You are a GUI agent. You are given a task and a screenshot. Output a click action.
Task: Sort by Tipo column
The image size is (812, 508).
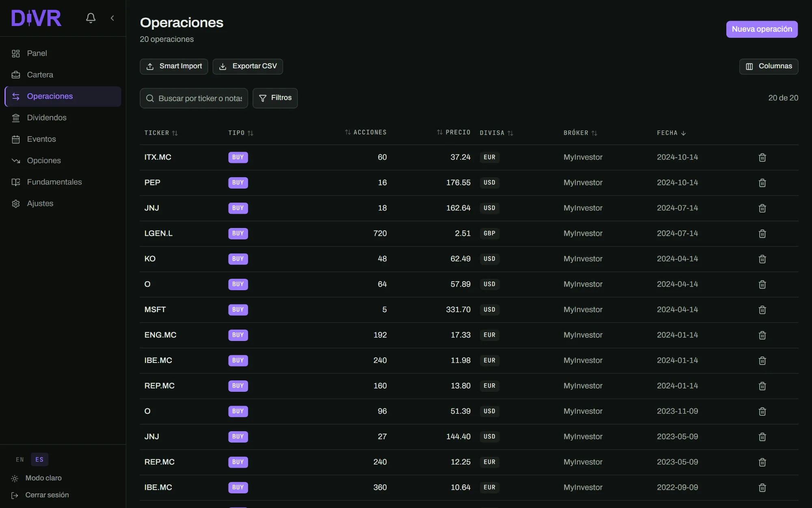point(241,133)
